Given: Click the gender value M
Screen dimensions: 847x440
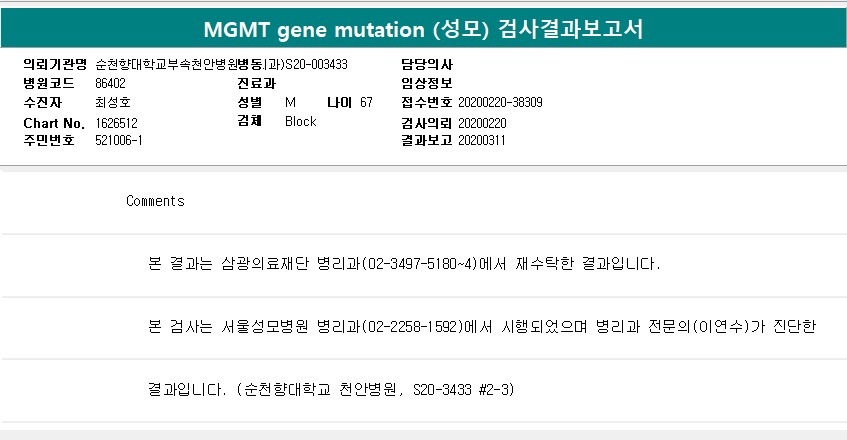Looking at the screenshot, I should pyautogui.click(x=291, y=103).
